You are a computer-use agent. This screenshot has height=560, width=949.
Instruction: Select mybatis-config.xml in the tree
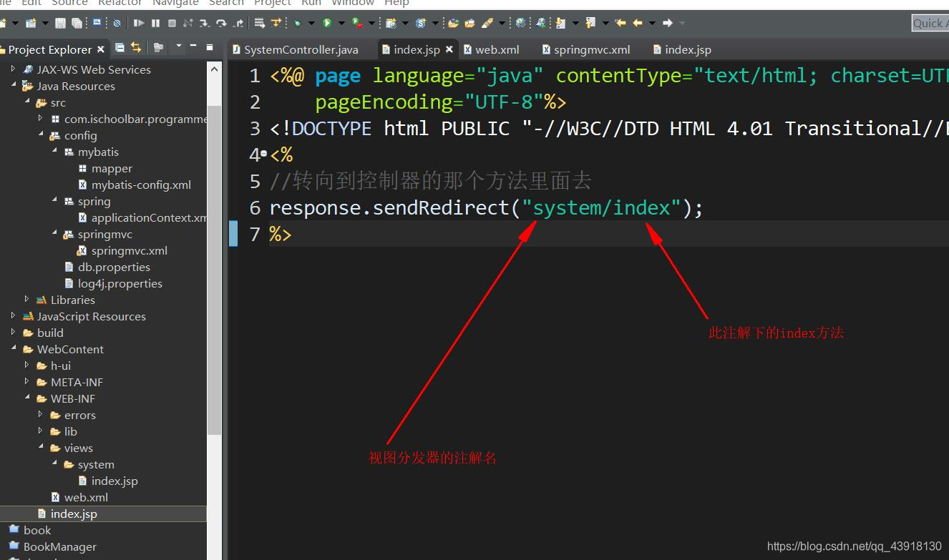[135, 185]
